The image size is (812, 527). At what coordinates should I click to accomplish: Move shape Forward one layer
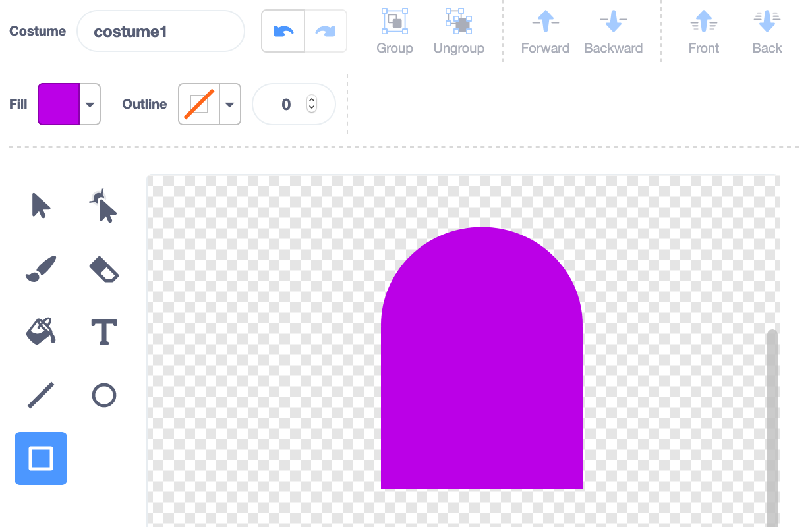[545, 32]
